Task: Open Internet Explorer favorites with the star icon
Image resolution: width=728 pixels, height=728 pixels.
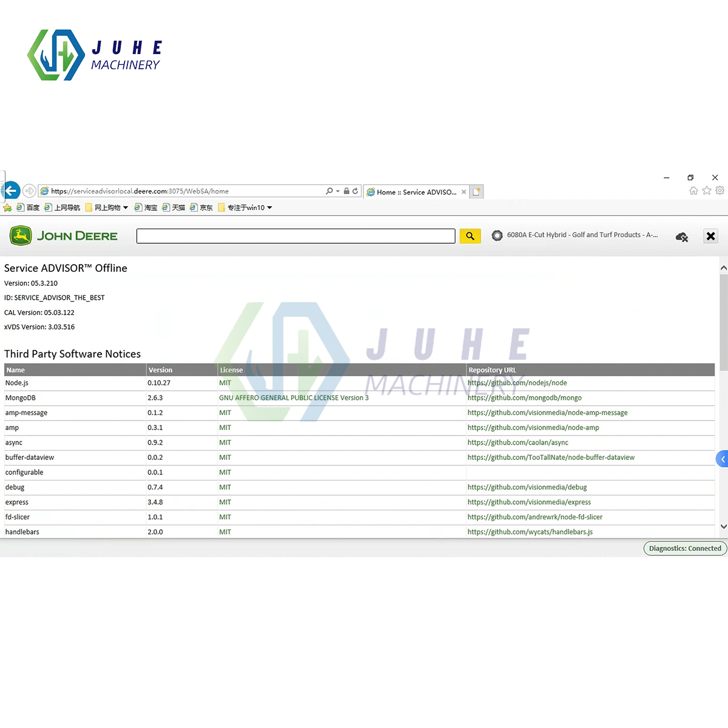Action: (x=707, y=190)
